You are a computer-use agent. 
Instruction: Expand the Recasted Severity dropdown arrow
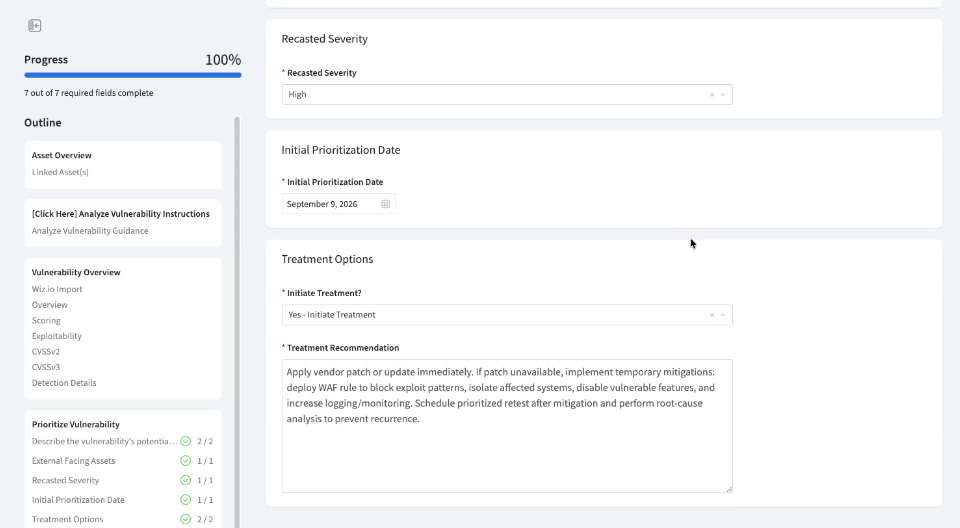click(722, 94)
